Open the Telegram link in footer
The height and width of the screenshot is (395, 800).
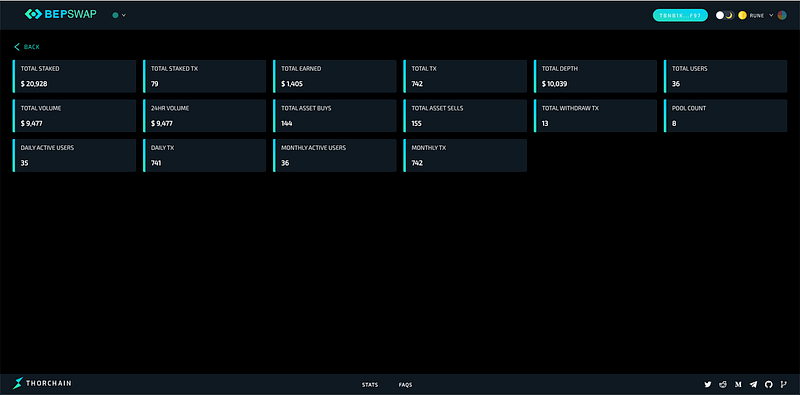[x=754, y=385]
